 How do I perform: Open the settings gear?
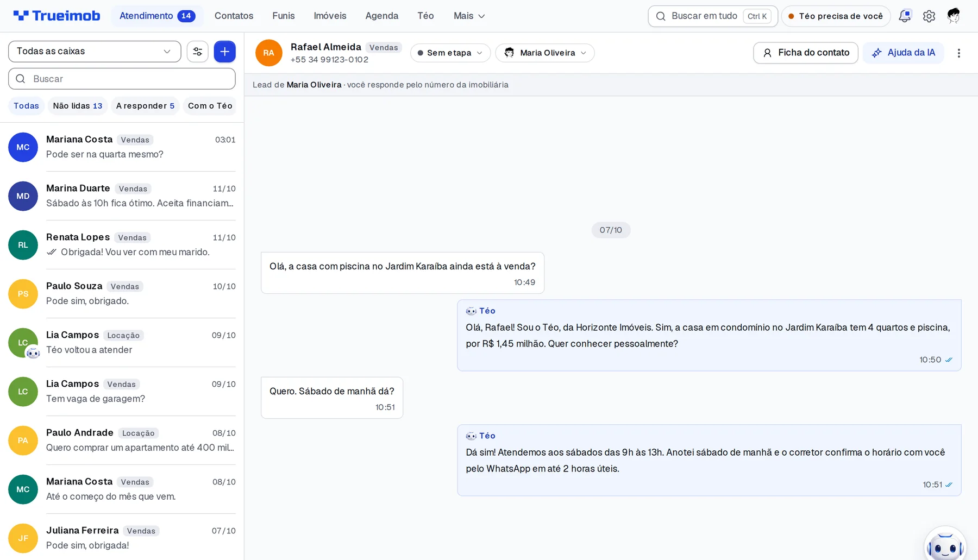tap(929, 16)
